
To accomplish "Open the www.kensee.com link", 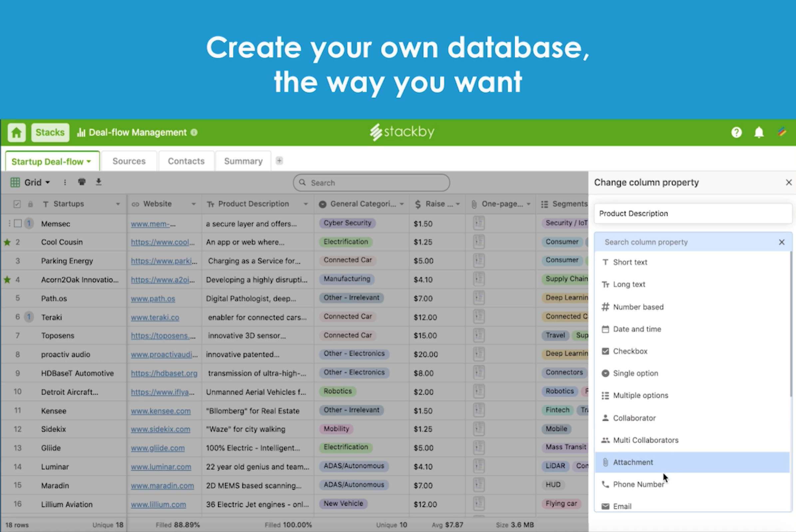I will 161,411.
